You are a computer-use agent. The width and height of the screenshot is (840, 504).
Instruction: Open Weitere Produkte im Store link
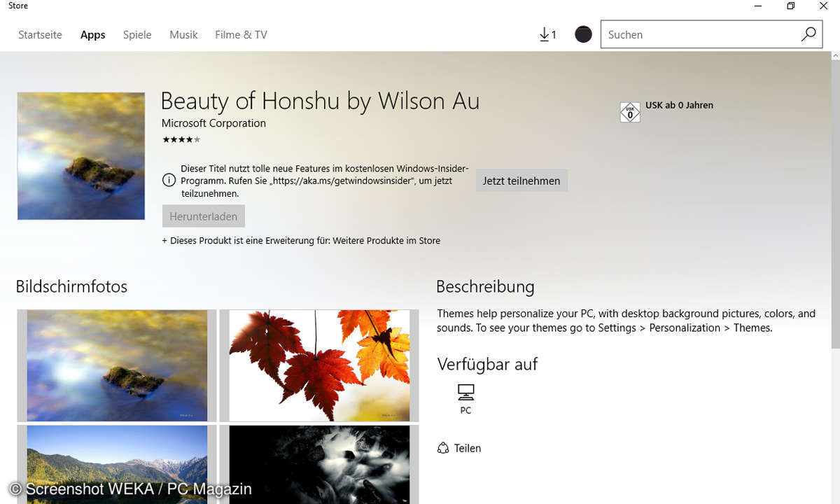tap(386, 241)
